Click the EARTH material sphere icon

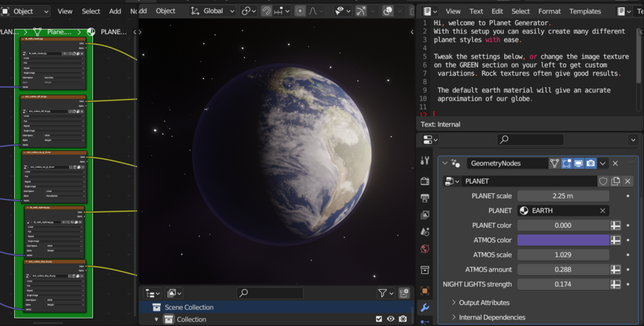524,210
